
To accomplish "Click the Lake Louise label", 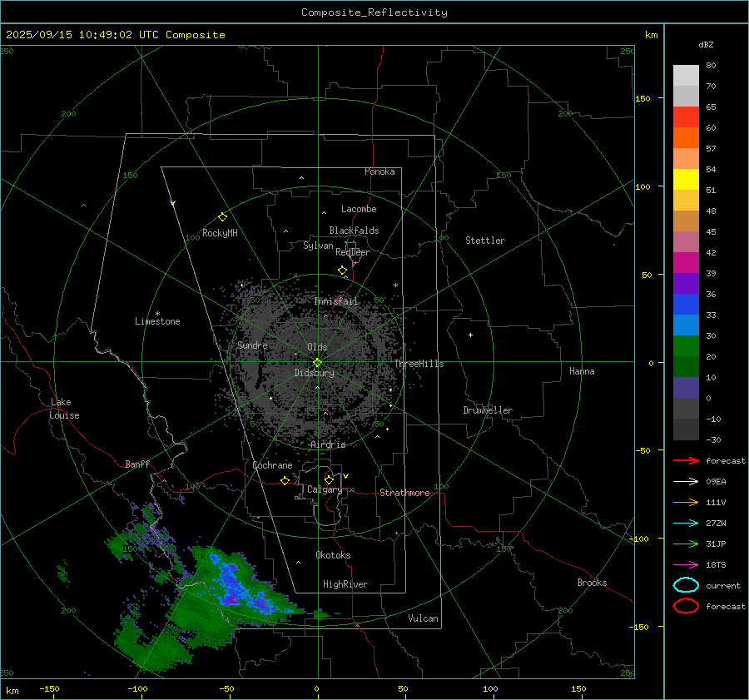I will pyautogui.click(x=64, y=409).
